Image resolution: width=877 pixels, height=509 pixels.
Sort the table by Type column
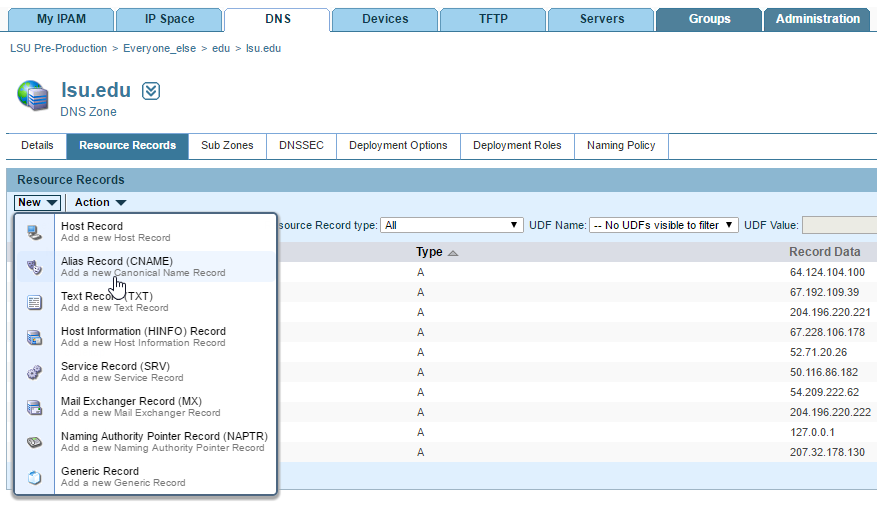(436, 252)
